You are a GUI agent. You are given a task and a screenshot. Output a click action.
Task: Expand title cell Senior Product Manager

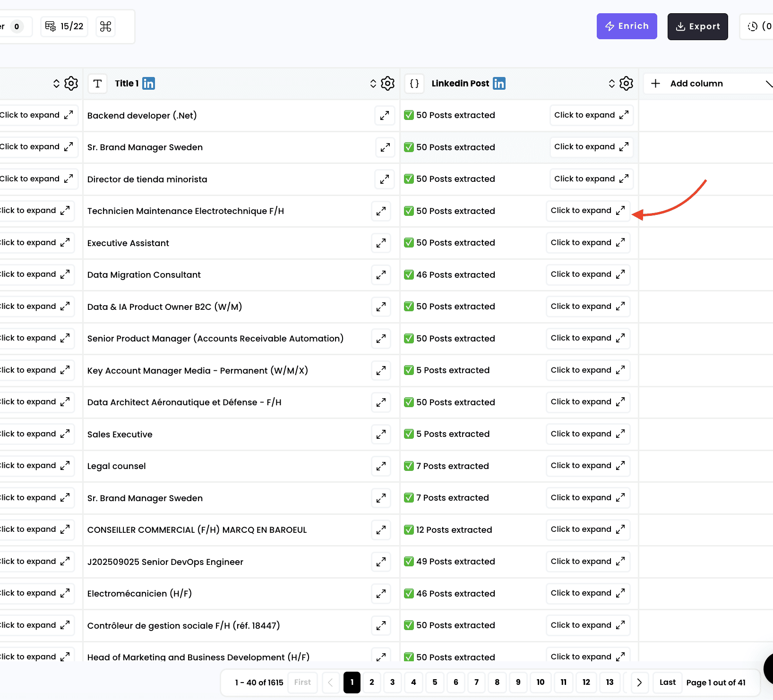pos(381,339)
